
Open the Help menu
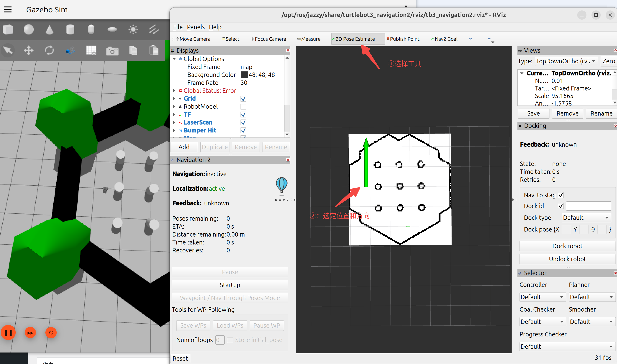click(x=215, y=27)
